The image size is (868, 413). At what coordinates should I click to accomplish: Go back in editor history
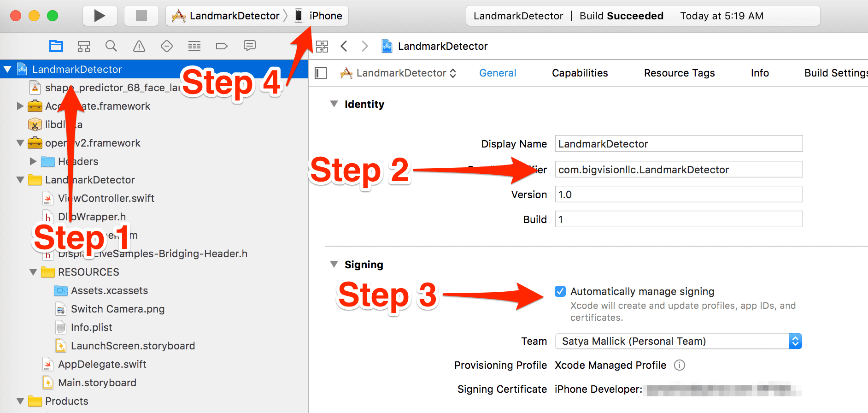click(344, 46)
